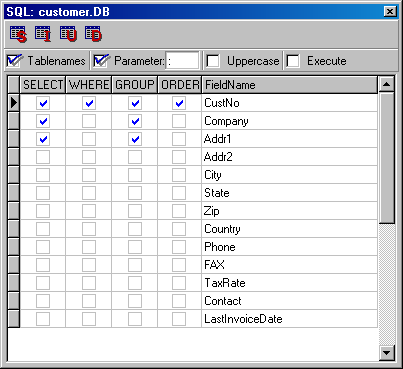Viewport: 403px width, 369px height.
Task: Toggle the Parameter checkbox
Action: click(x=100, y=61)
